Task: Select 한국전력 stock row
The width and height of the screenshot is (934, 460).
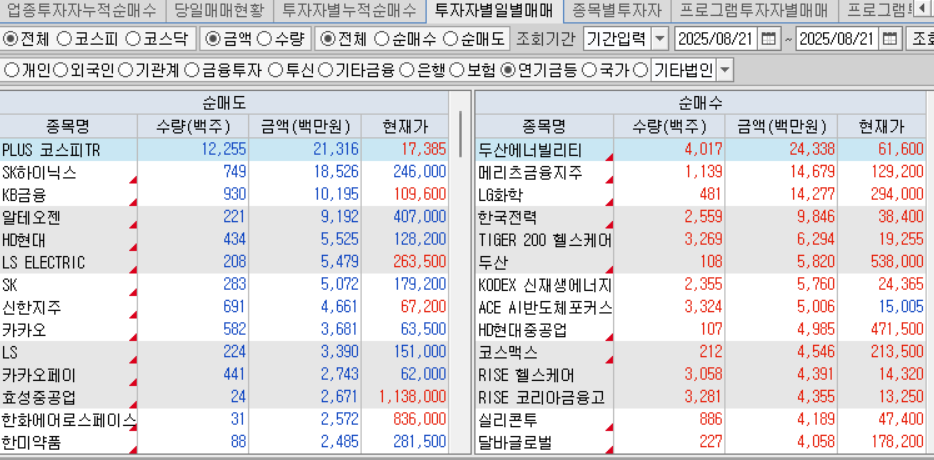Action: [x=700, y=217]
